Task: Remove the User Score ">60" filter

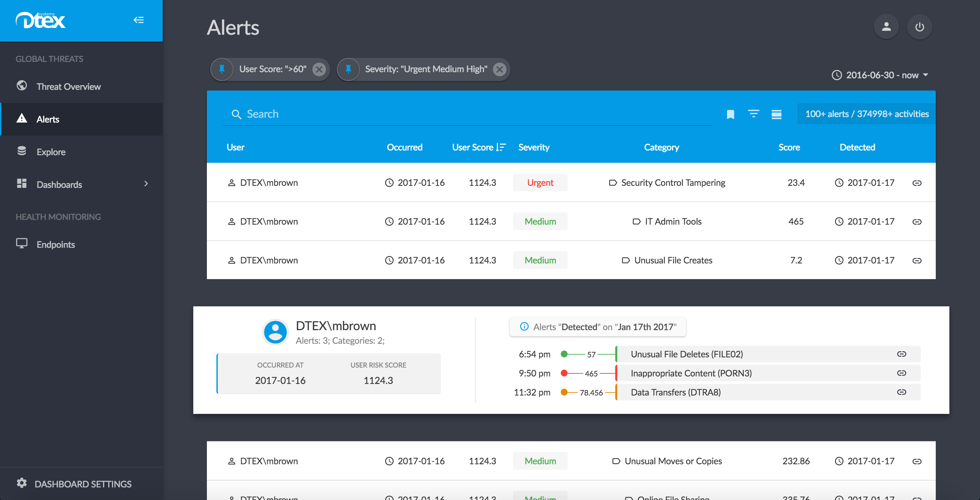Action: tap(319, 69)
